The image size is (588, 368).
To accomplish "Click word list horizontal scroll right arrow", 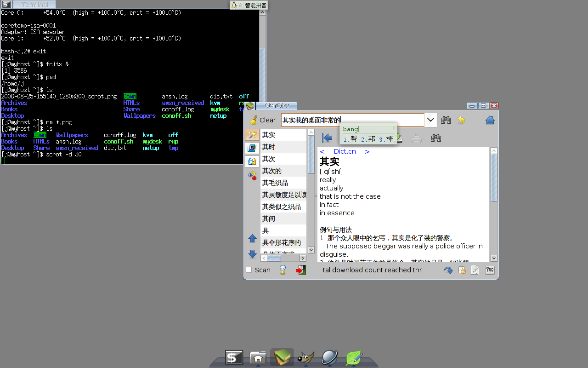I will [303, 258].
